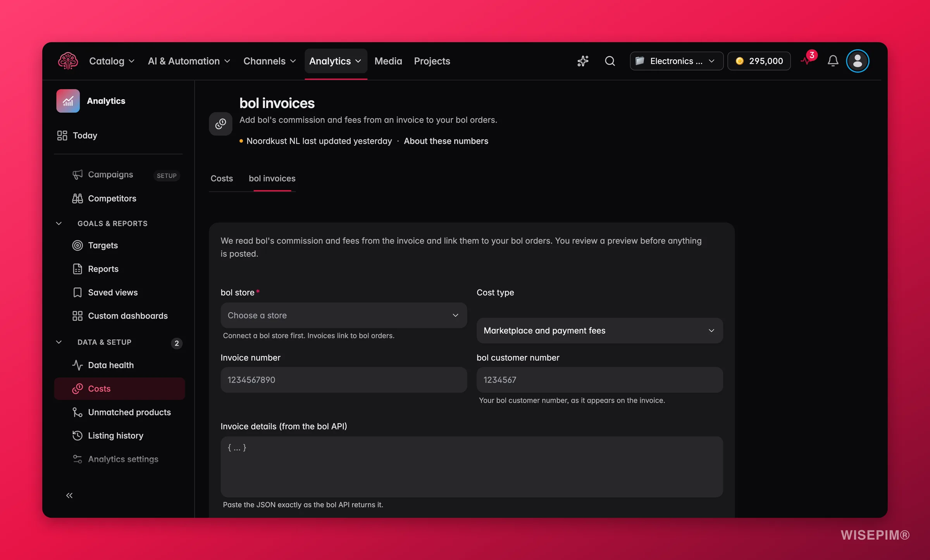The height and width of the screenshot is (560, 930).
Task: Open Unmatched products
Action: click(119, 412)
